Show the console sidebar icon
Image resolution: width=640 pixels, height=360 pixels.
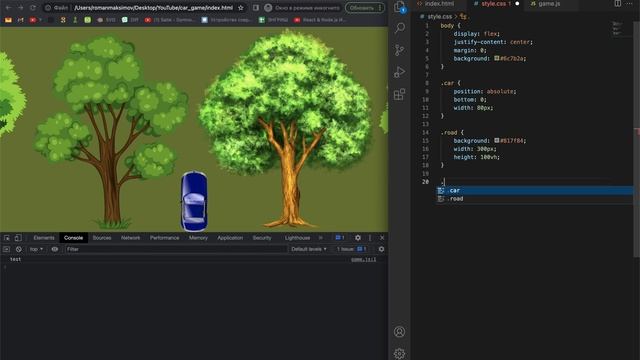coord(6,249)
